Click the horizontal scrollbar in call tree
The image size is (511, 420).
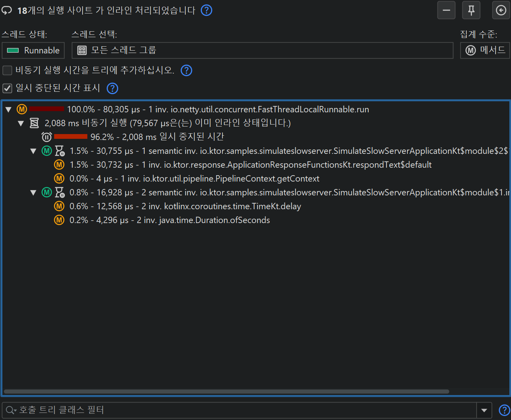tap(226, 392)
